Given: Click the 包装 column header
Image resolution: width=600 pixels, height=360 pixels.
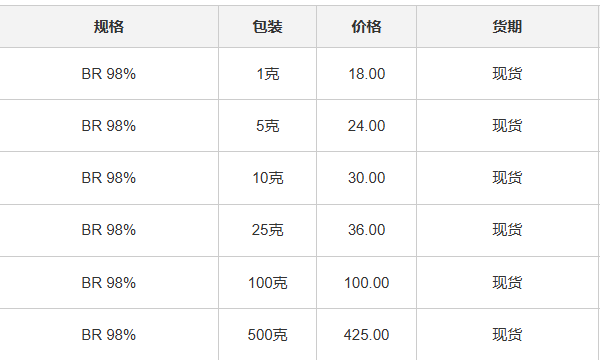Looking at the screenshot, I should tap(267, 27).
